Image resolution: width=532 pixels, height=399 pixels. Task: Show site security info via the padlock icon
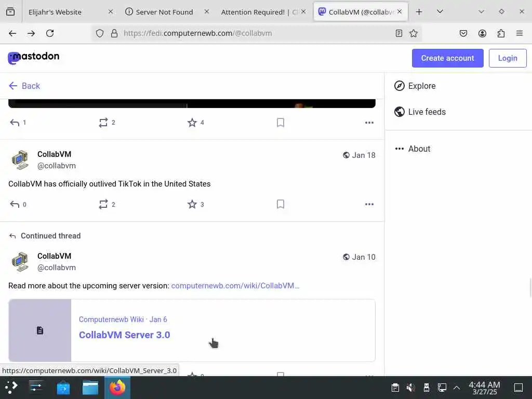tap(114, 33)
